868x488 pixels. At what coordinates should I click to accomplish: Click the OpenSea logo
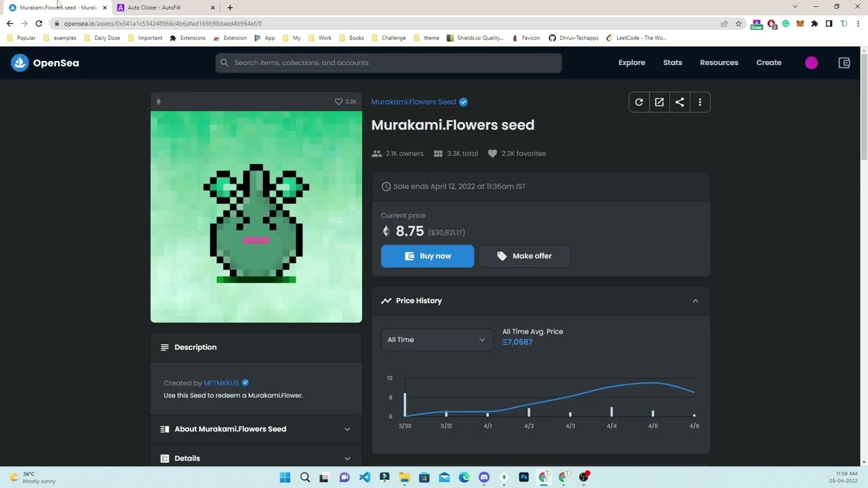point(45,63)
